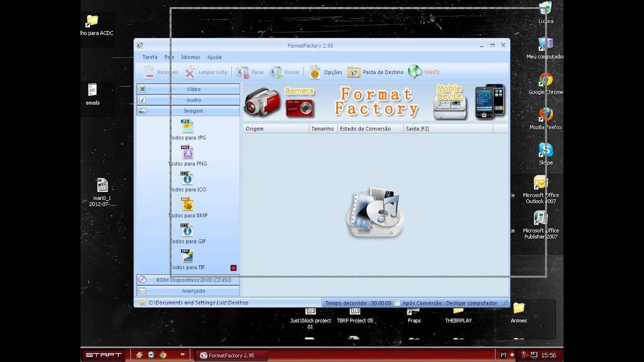Select the Todos para PNG icon
Image resolution: width=644 pixels, height=362 pixels.
[x=187, y=152]
